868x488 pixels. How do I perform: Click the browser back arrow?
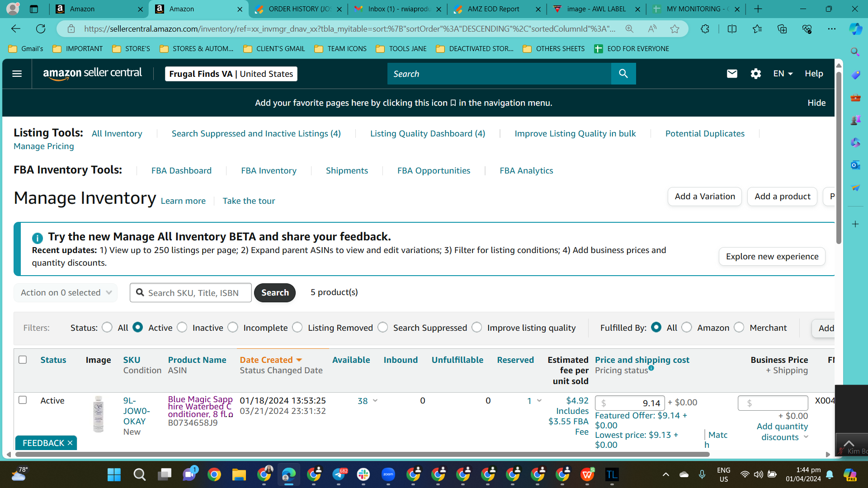point(16,29)
